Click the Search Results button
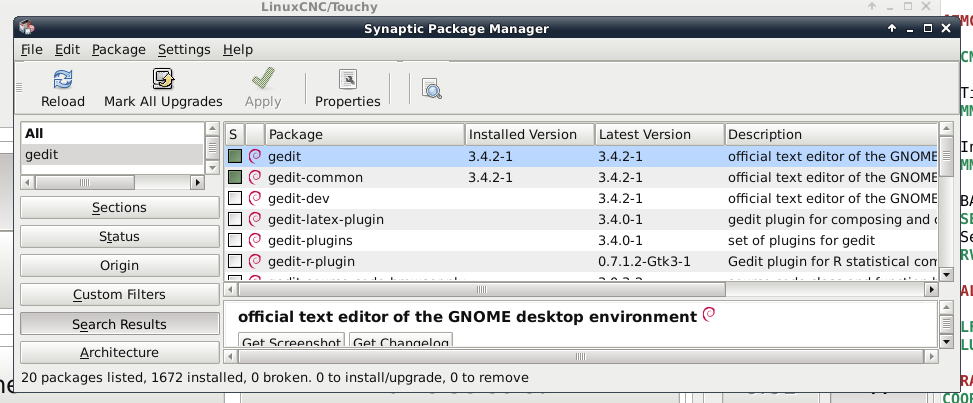The height and width of the screenshot is (403, 973). click(x=120, y=324)
